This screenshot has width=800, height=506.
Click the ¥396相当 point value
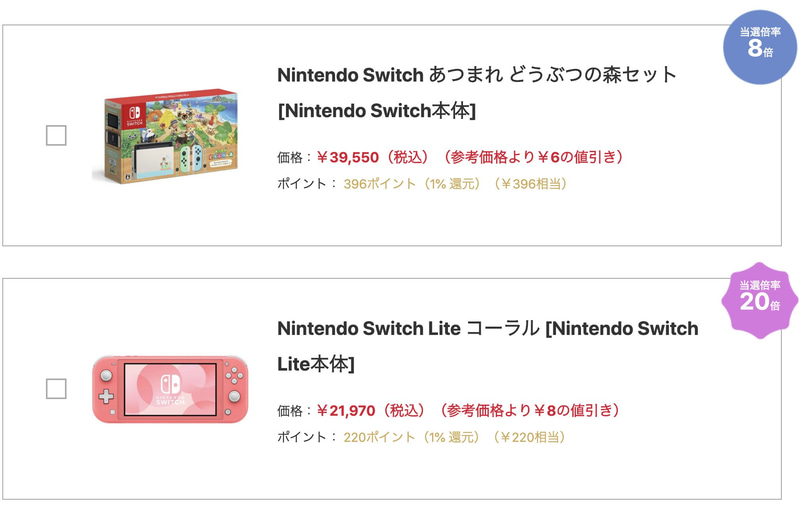pyautogui.click(x=531, y=184)
